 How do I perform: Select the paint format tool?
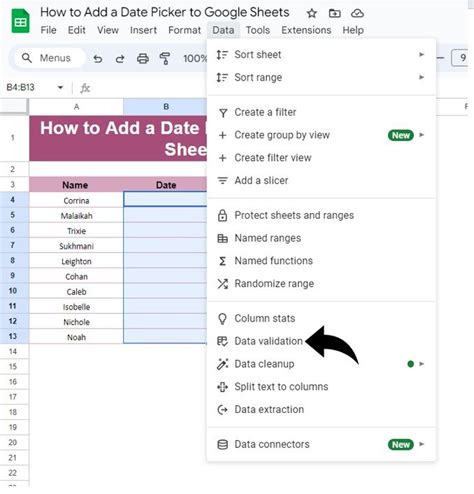[x=165, y=59]
